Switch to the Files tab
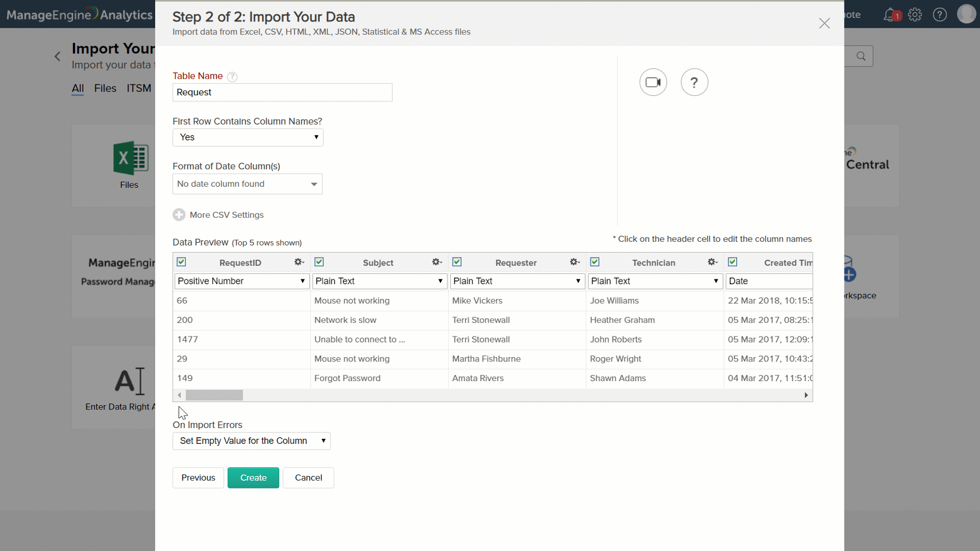Viewport: 980px width, 551px height. (x=105, y=88)
